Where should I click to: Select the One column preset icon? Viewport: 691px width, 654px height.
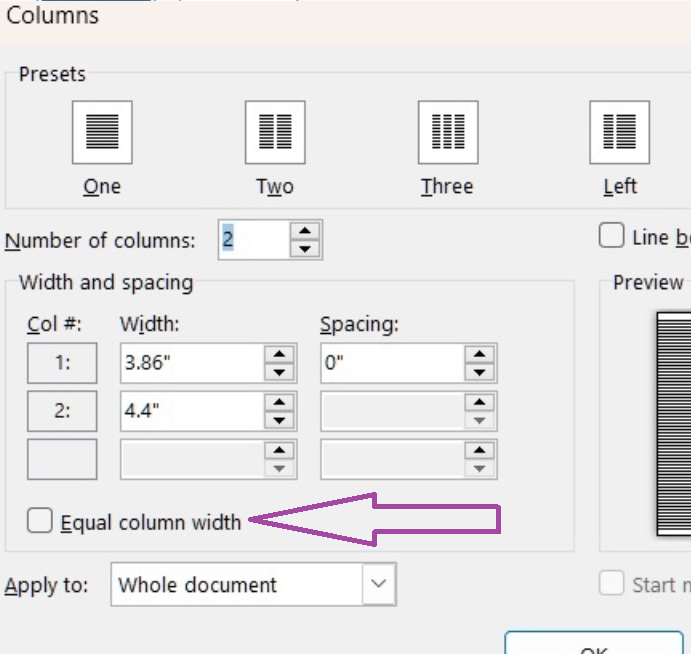tap(102, 132)
